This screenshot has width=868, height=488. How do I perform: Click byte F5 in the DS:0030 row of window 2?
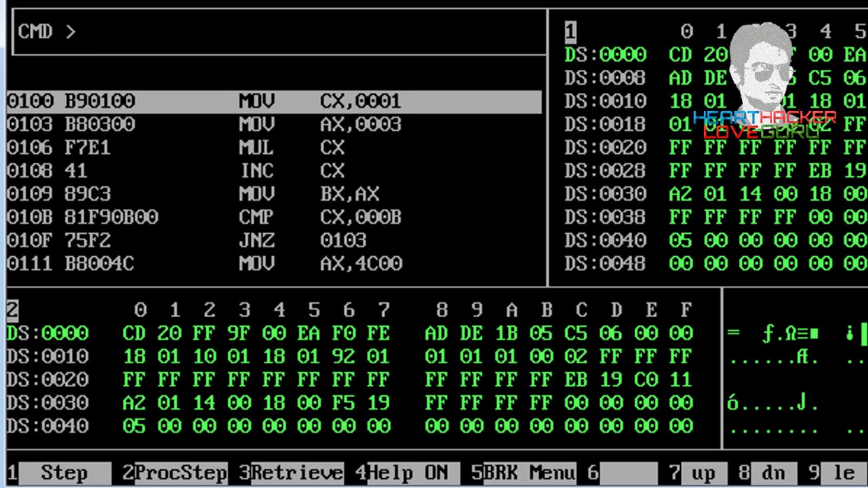[x=344, y=403]
